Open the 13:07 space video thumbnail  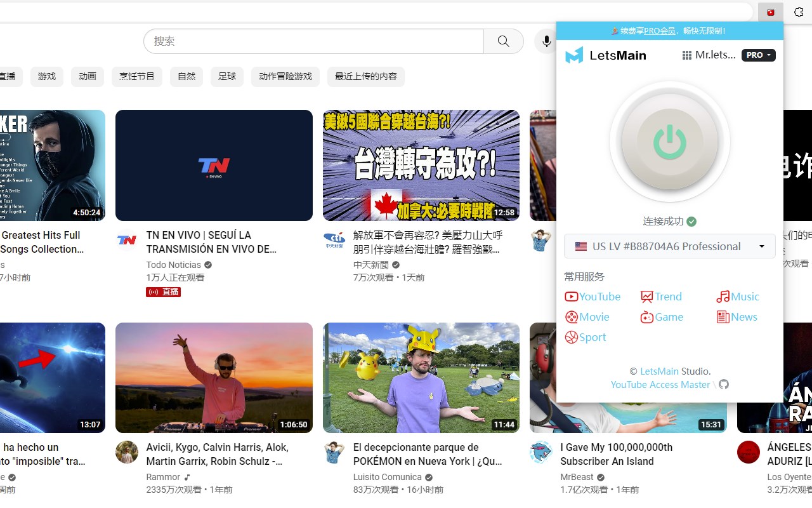point(53,378)
